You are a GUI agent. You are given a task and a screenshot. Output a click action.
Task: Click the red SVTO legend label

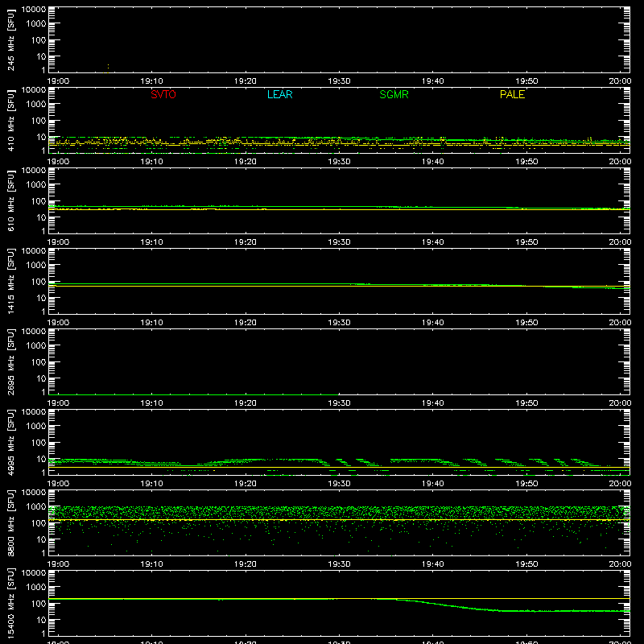point(163,94)
